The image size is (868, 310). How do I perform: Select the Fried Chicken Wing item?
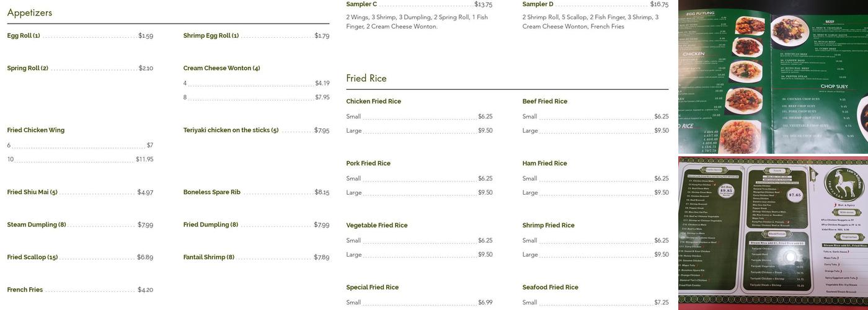tap(36, 130)
